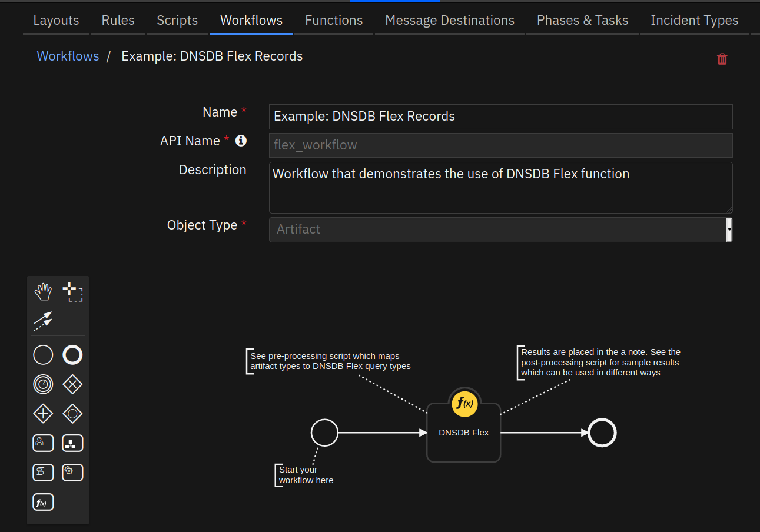Select the lasso selection tool
This screenshot has height=532, width=760.
pos(72,291)
